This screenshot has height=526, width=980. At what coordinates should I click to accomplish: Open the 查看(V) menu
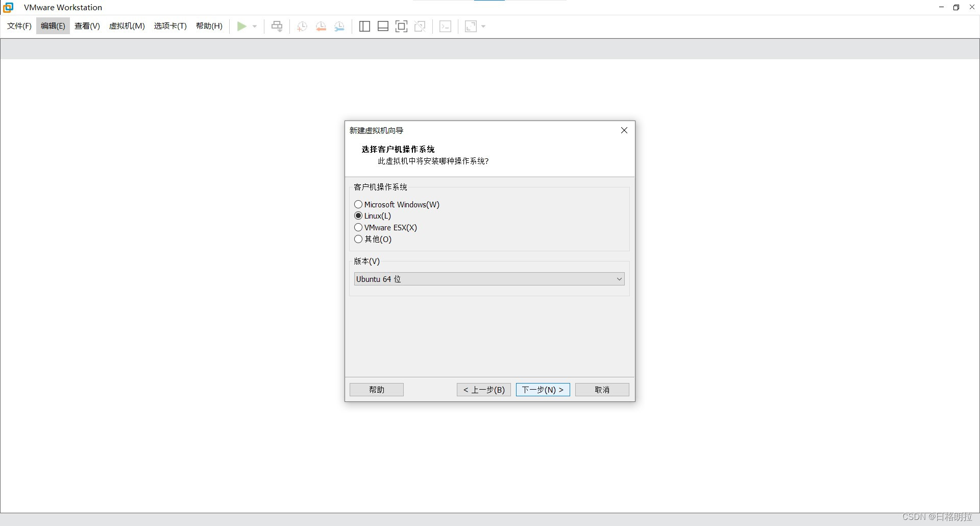pyautogui.click(x=87, y=26)
